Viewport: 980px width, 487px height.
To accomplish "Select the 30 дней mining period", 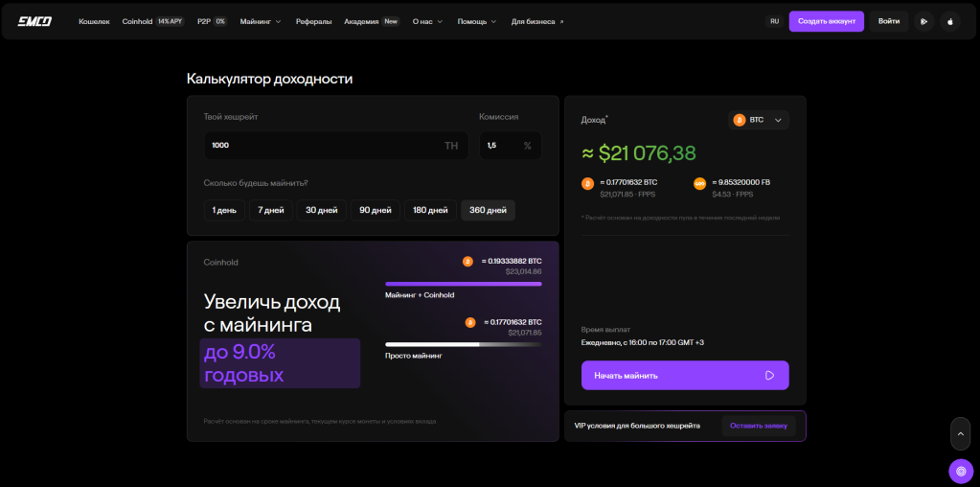I will tap(322, 210).
